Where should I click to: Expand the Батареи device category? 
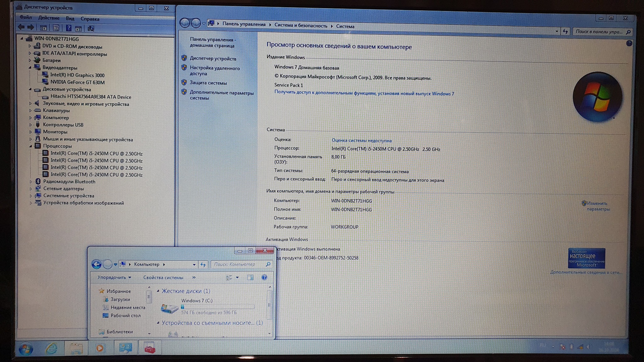click(30, 60)
